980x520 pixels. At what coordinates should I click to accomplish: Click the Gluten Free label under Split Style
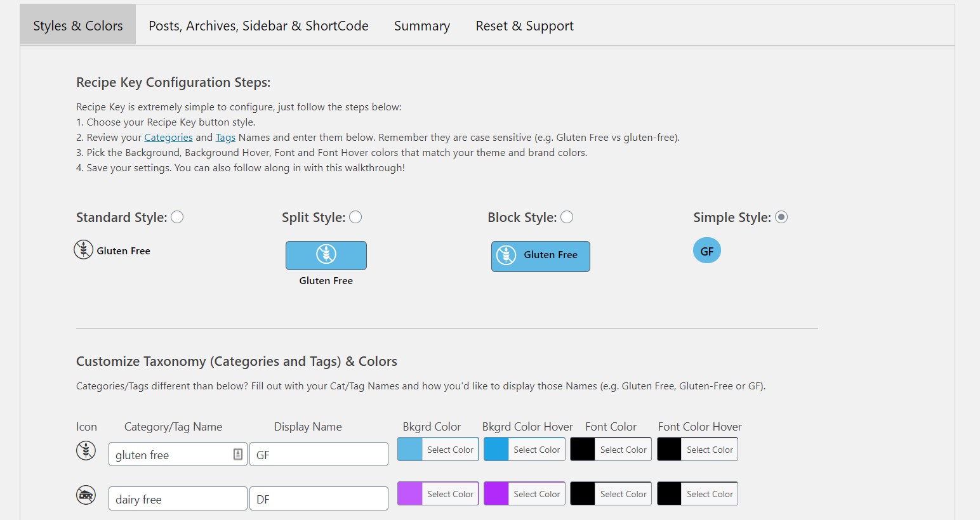tap(326, 281)
